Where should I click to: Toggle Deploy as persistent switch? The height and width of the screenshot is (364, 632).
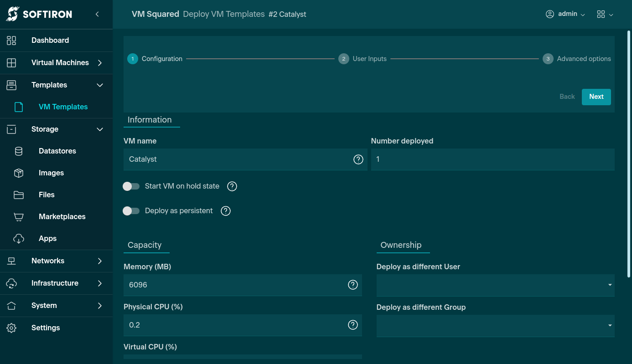131,211
